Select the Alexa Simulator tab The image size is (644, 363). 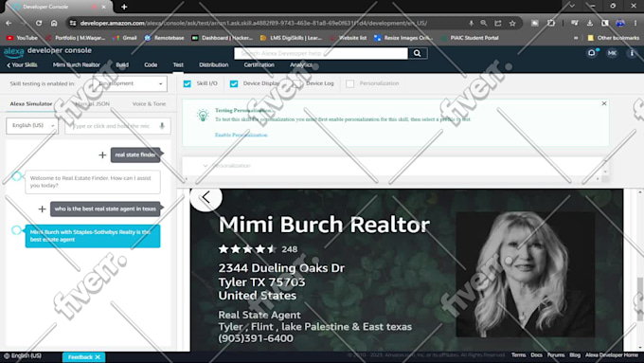coord(31,104)
